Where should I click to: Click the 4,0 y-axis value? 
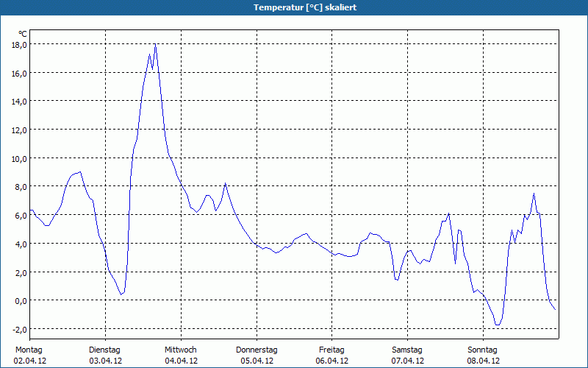[x=21, y=244]
